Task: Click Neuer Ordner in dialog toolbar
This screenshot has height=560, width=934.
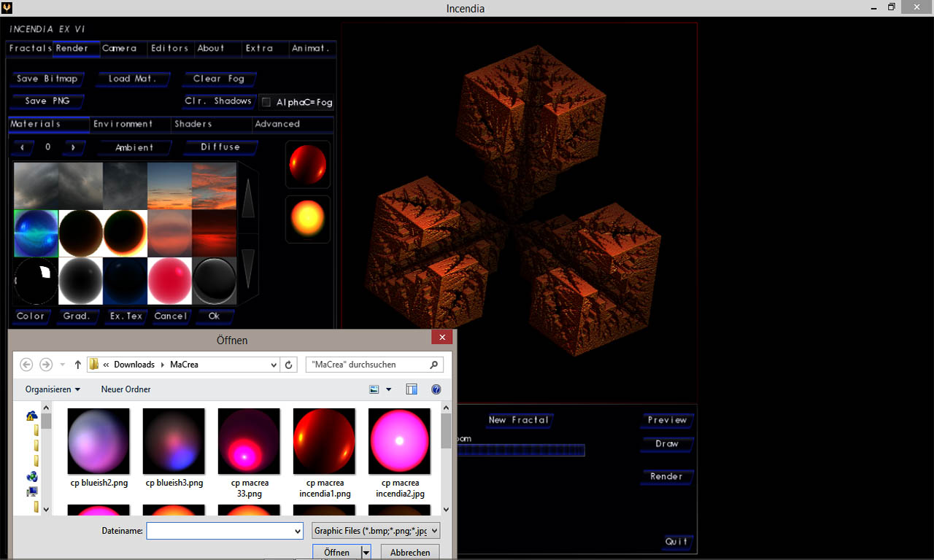Action: coord(126,389)
